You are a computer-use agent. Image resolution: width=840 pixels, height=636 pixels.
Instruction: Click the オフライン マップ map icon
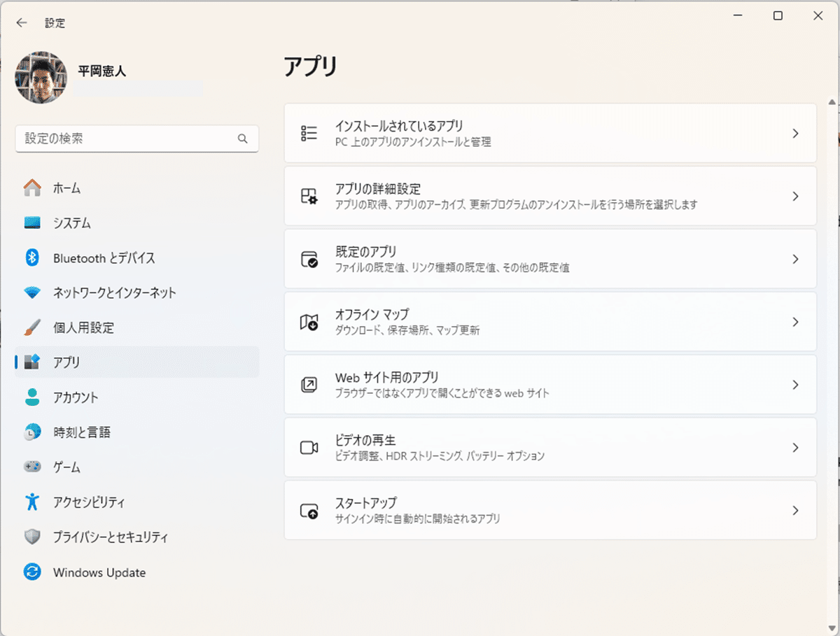tap(309, 322)
